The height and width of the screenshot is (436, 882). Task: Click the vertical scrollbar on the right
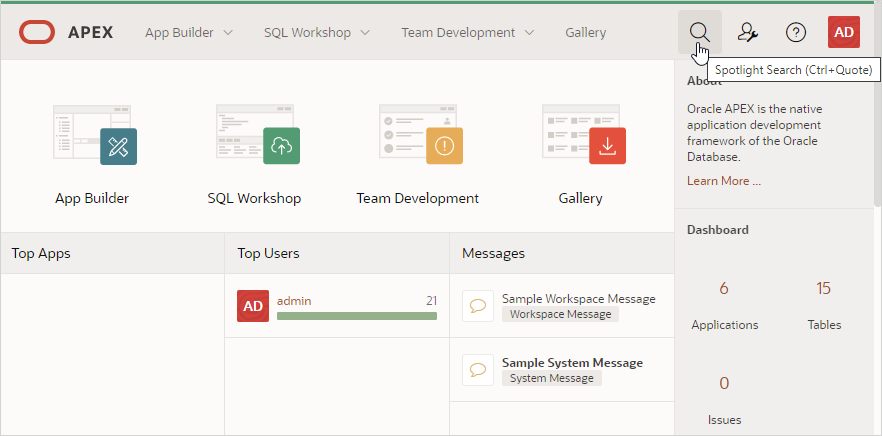[x=878, y=132]
